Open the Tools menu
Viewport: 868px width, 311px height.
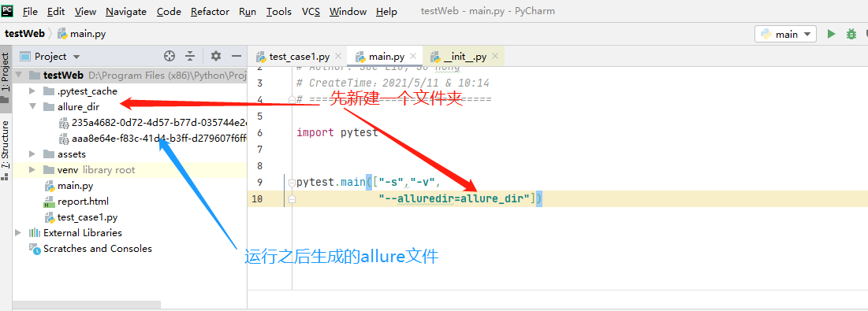point(278,11)
